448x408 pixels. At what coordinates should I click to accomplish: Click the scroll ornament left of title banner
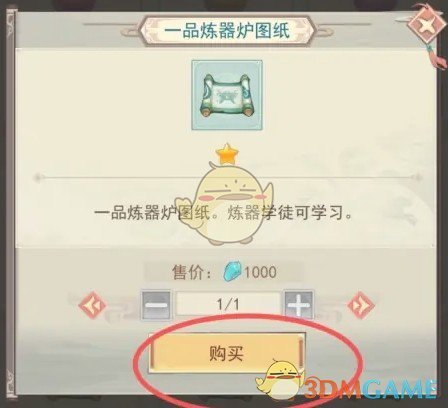point(130,32)
